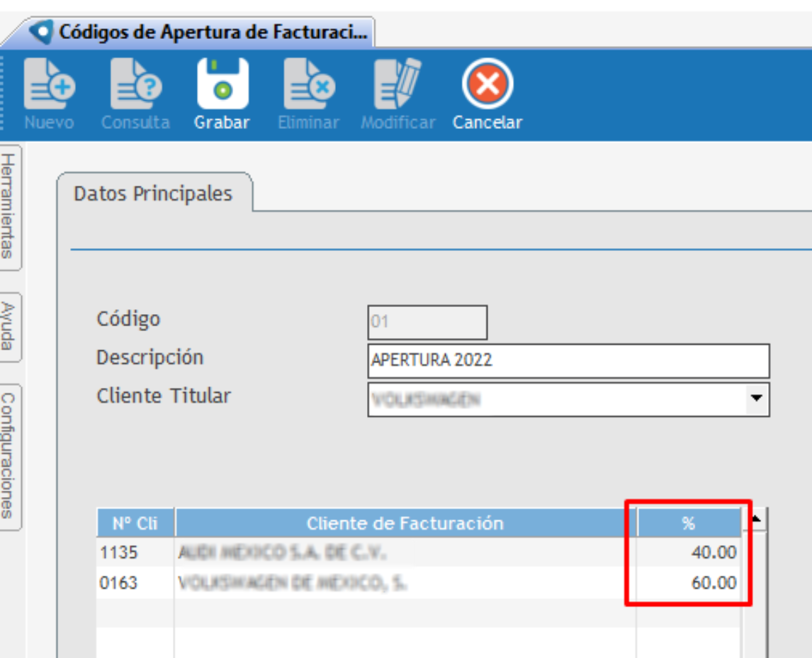Select the Modificar pencil icon

397,84
